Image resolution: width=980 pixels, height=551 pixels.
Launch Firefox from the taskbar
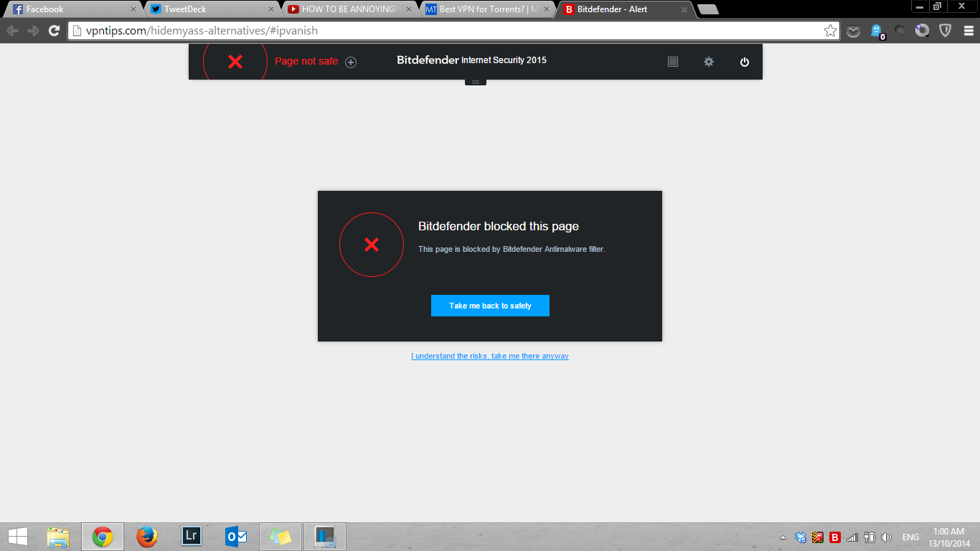147,537
